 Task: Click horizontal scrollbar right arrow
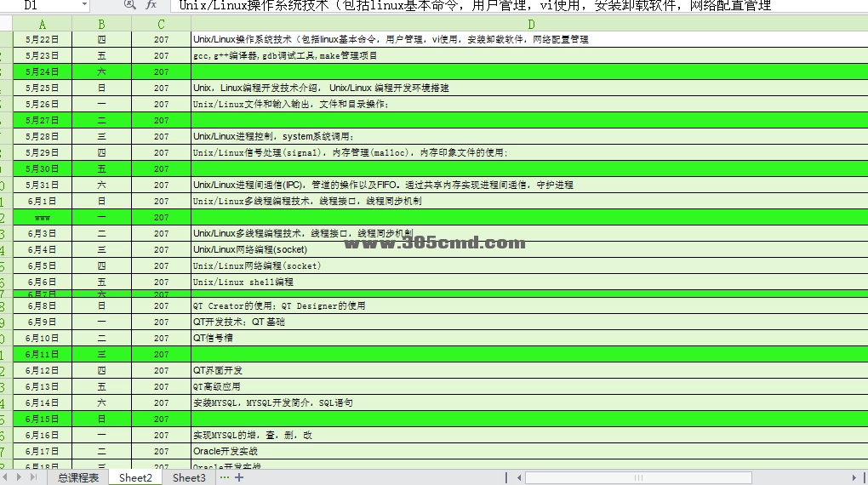pyautogui.click(x=854, y=477)
